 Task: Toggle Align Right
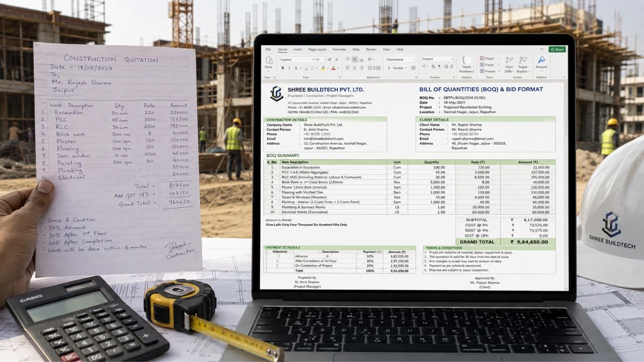[x=361, y=68]
